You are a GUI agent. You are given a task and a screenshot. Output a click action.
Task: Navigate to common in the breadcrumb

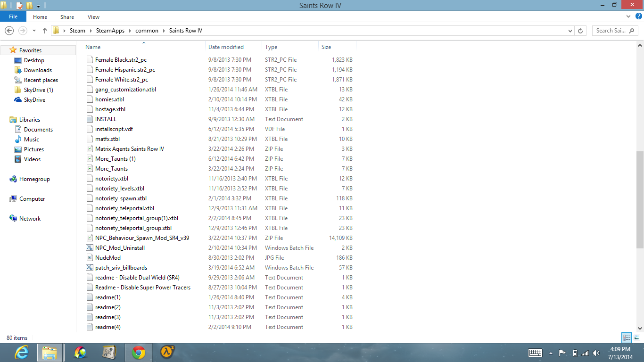tap(147, 31)
